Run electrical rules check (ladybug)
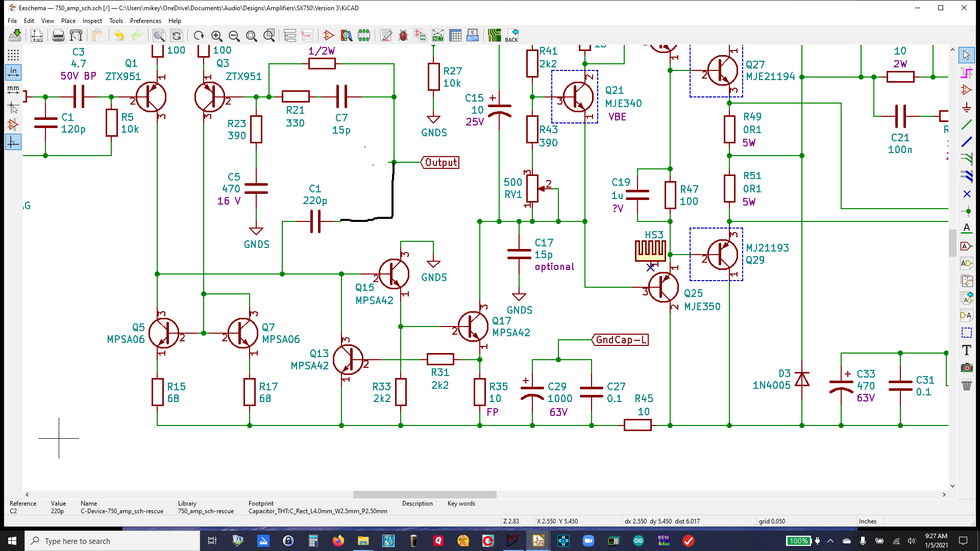 [x=403, y=35]
